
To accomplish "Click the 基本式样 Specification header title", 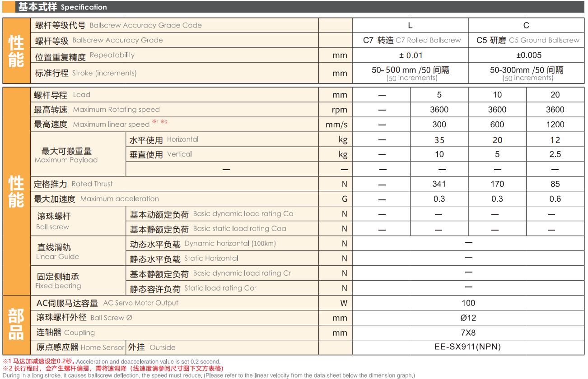I will pos(62,7).
